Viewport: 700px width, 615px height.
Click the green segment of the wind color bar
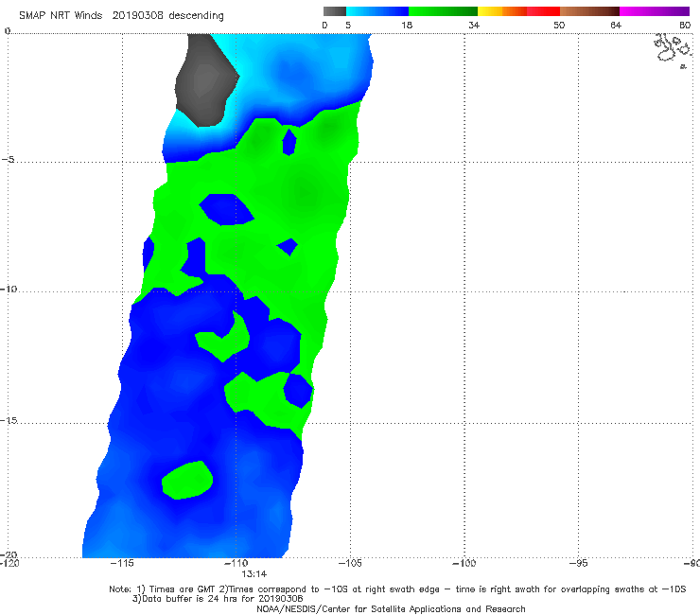click(x=443, y=11)
